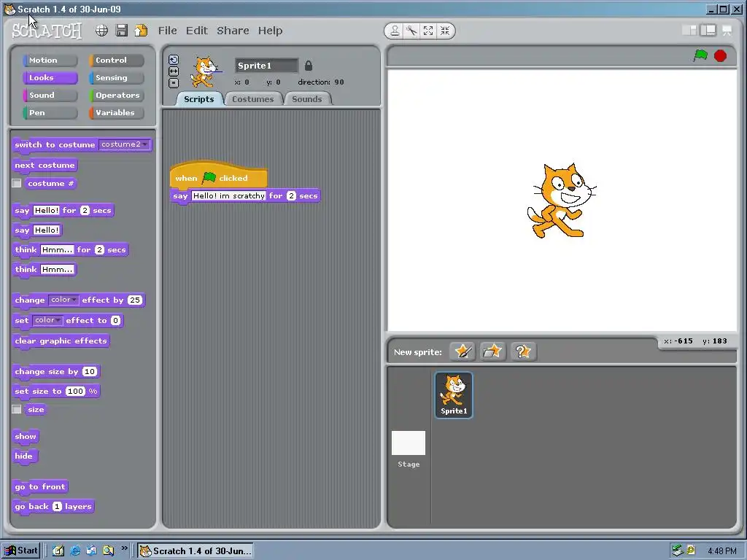This screenshot has height=560, width=747.
Task: Set rotation style to don't rotate
Action: [174, 83]
